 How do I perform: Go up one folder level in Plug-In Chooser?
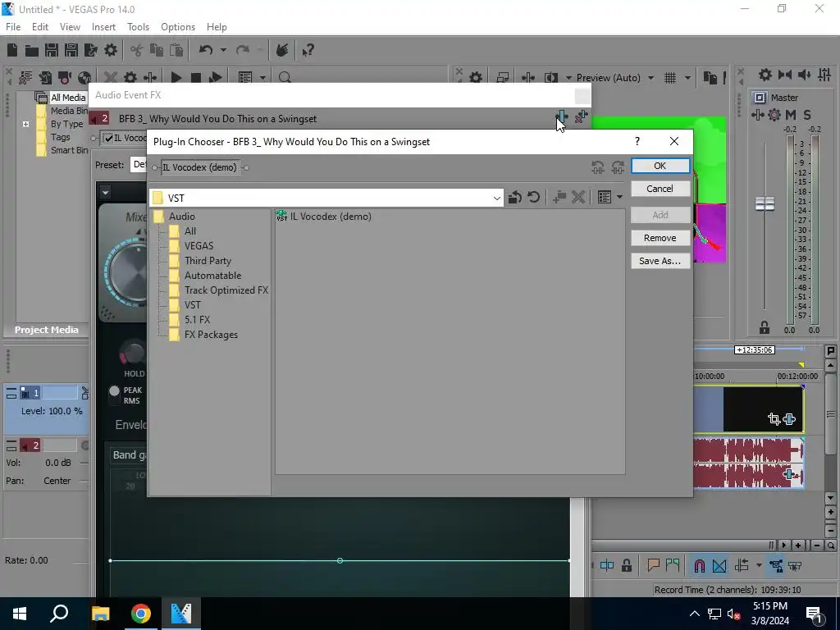tap(515, 197)
